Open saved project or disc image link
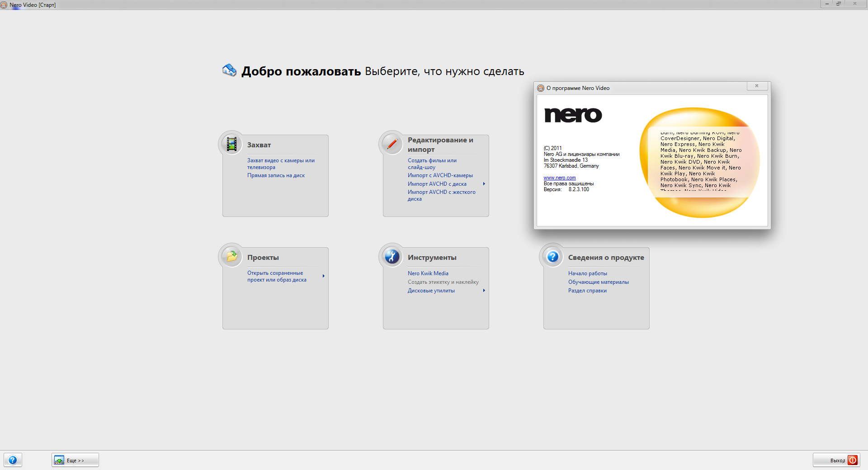The width and height of the screenshot is (868, 470). tap(277, 276)
